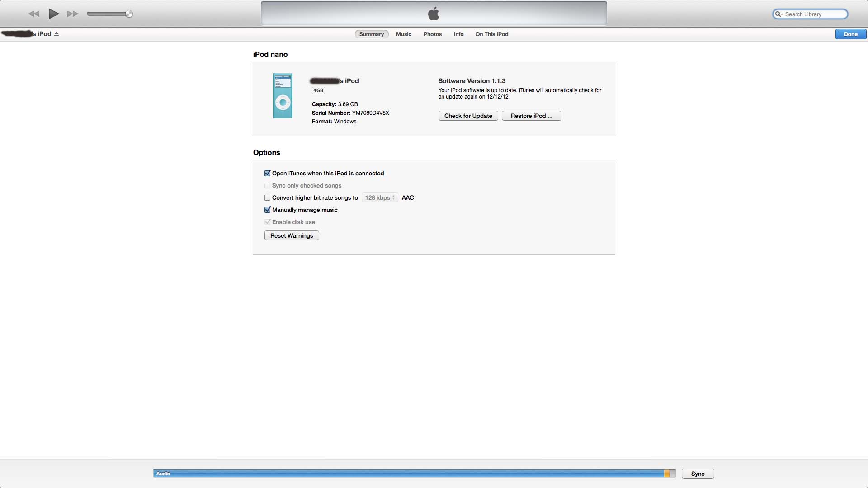Image resolution: width=868 pixels, height=488 pixels.
Task: Uncheck Manually manage music
Action: (268, 210)
